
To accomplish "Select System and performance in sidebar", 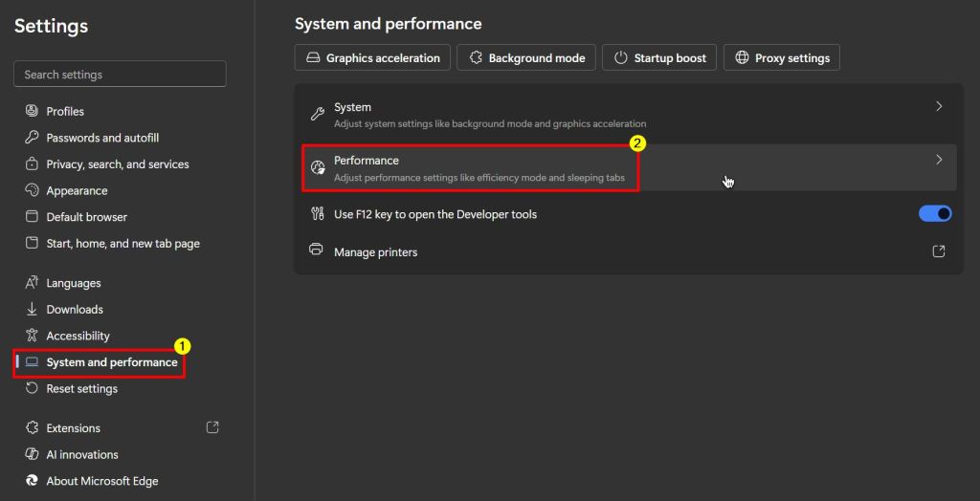I will coord(112,362).
